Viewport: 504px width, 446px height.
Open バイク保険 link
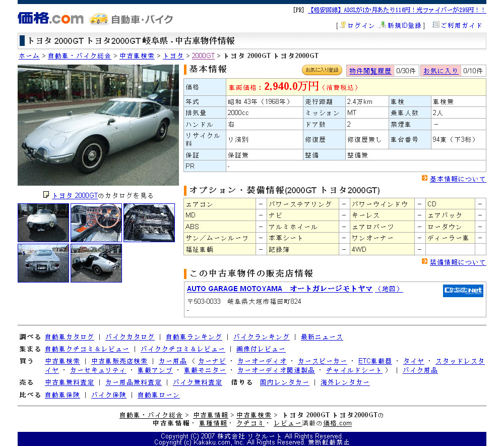pos(109,395)
